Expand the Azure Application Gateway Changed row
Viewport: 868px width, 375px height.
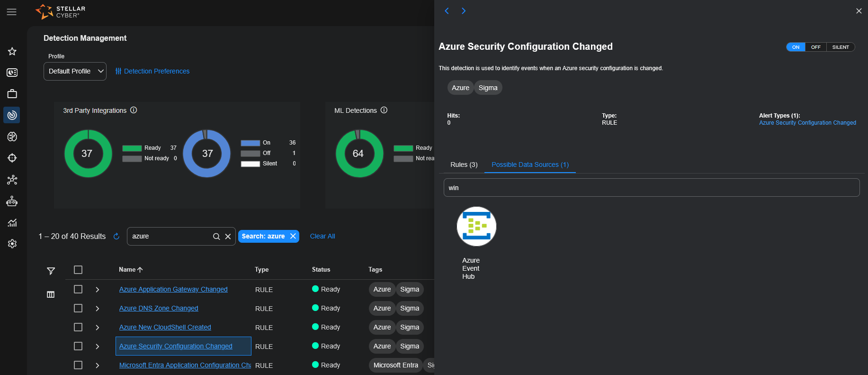98,289
